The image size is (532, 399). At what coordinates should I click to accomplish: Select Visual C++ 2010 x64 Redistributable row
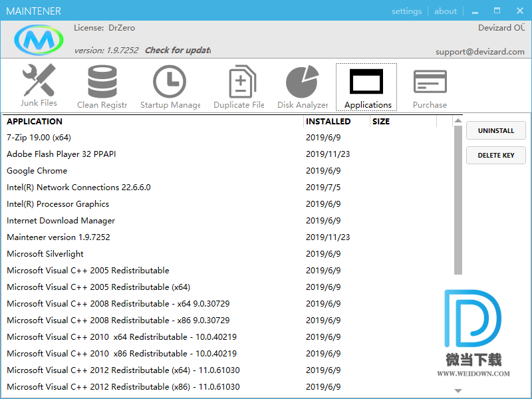[x=227, y=337]
